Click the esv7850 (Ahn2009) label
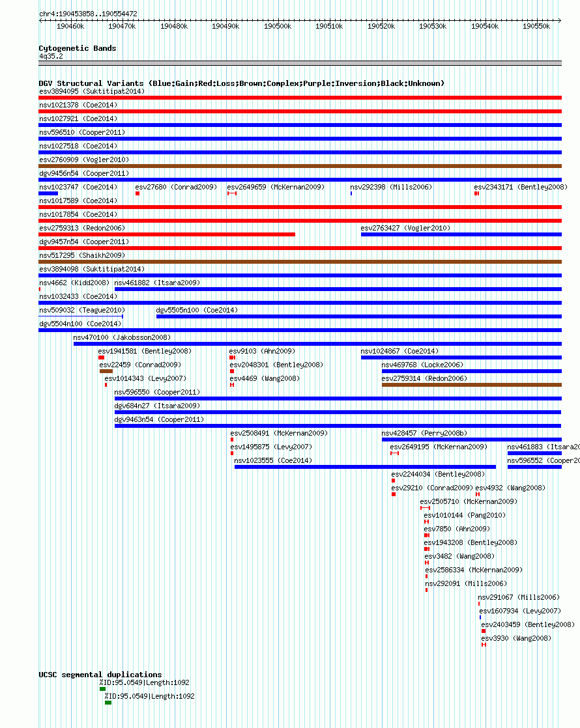 coord(457,529)
